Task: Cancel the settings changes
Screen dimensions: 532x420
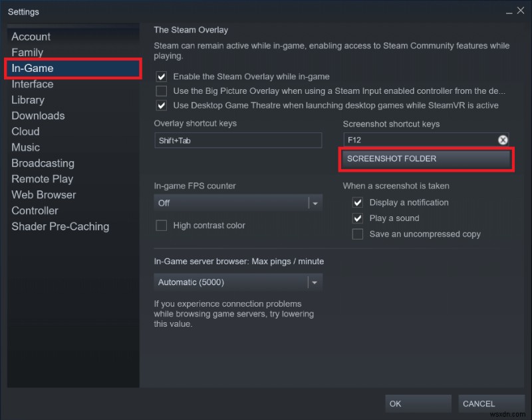Action: coord(491,403)
